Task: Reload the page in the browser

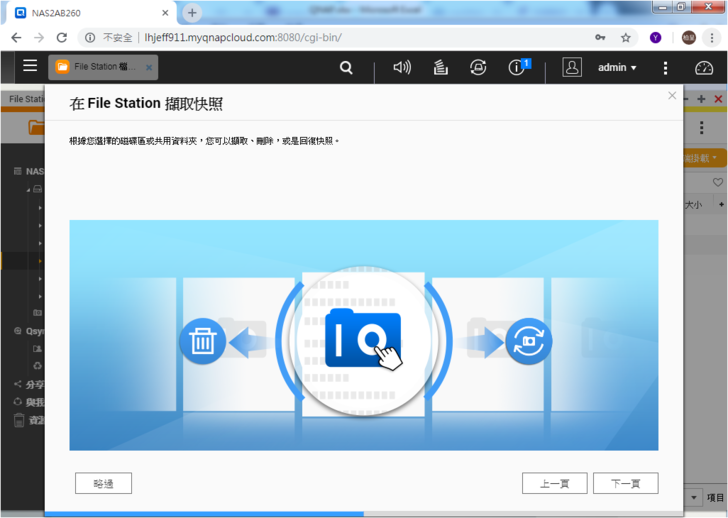Action: point(62,37)
